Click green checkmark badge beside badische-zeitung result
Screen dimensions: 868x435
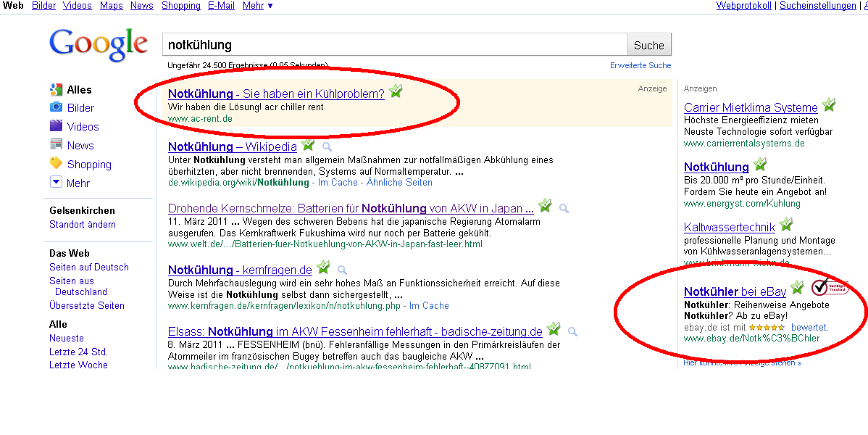click(x=554, y=328)
